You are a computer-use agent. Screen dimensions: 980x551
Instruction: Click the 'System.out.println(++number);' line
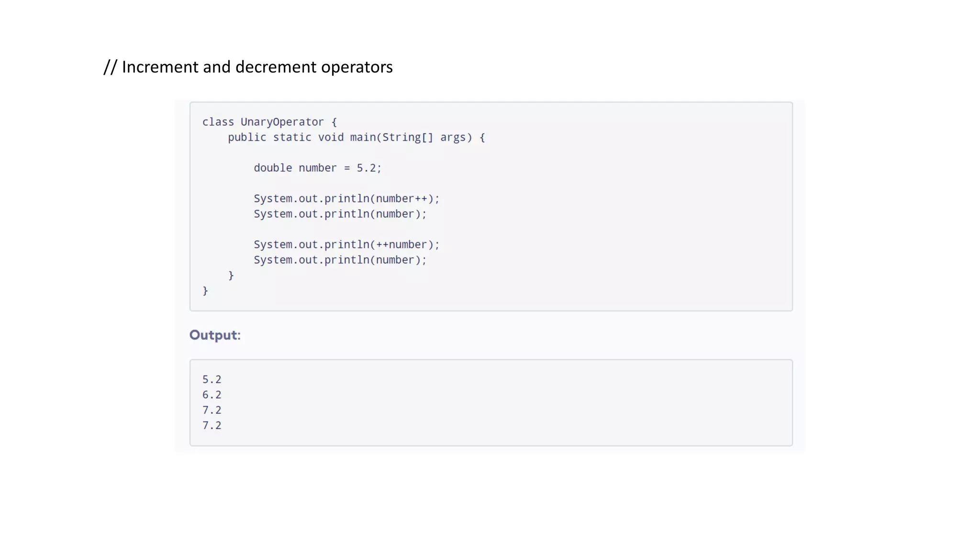pyautogui.click(x=346, y=244)
